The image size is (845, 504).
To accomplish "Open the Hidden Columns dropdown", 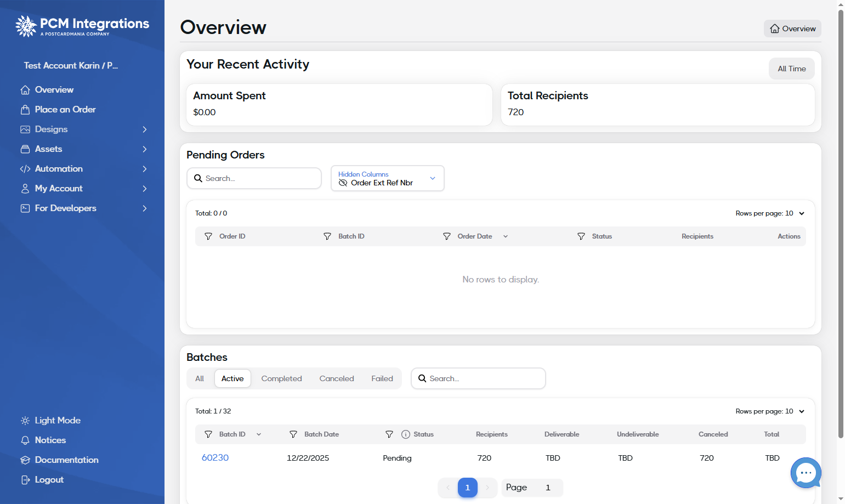I will pyautogui.click(x=388, y=178).
